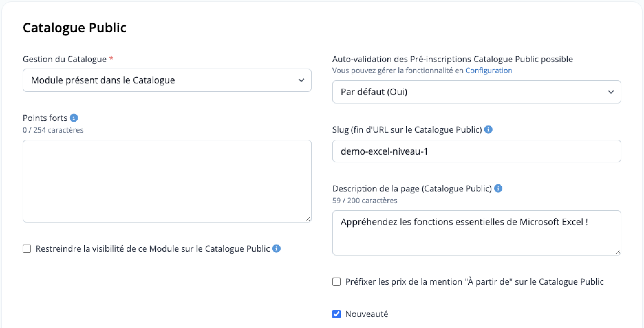
Task: Click resize handle of description text area
Action: pyautogui.click(x=618, y=252)
